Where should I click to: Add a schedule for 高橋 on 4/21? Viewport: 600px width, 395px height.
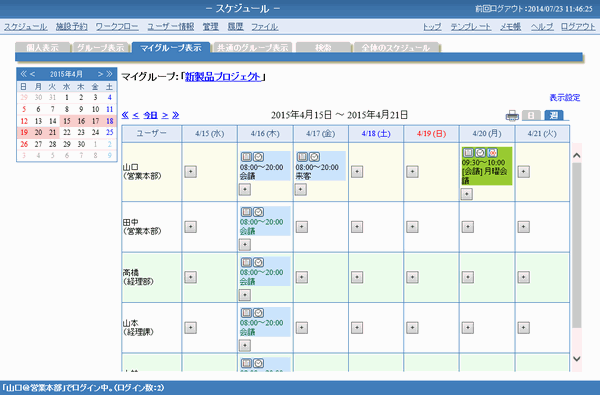point(523,277)
